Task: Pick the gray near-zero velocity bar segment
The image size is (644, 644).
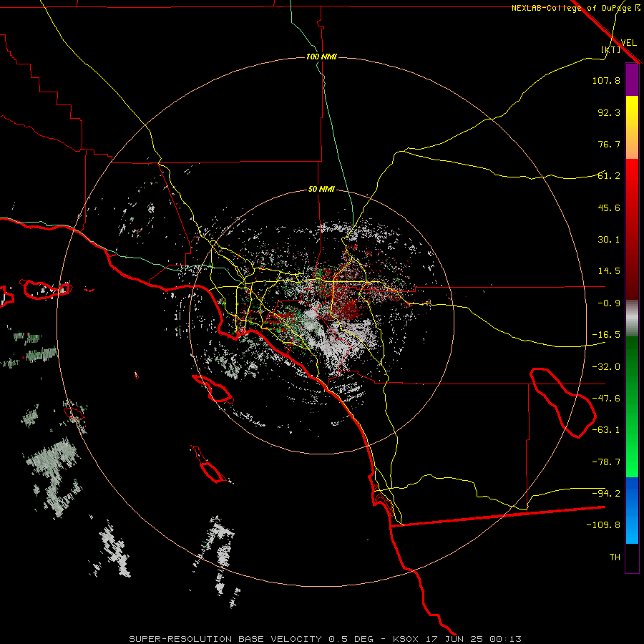Action: tap(632, 318)
